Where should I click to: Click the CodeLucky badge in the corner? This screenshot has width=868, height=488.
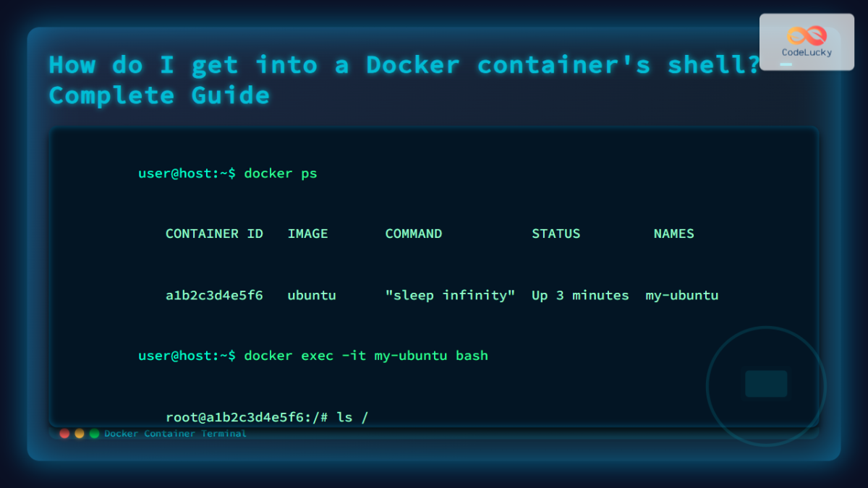[x=806, y=42]
